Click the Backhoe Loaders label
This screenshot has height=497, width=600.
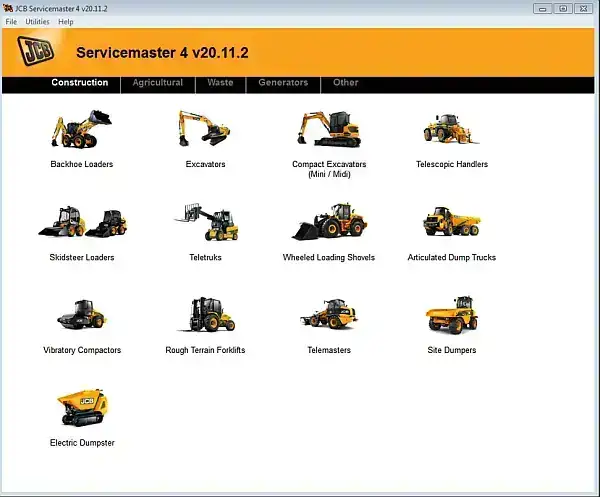[x=82, y=164]
